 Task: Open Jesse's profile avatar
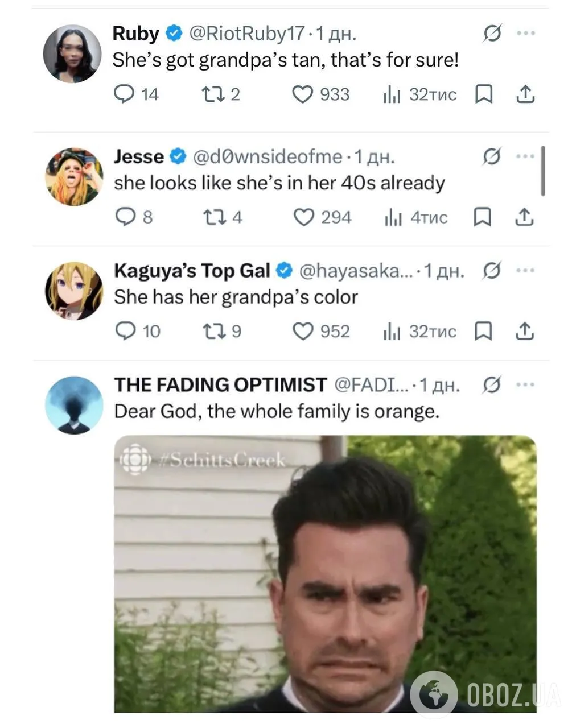pyautogui.click(x=74, y=177)
